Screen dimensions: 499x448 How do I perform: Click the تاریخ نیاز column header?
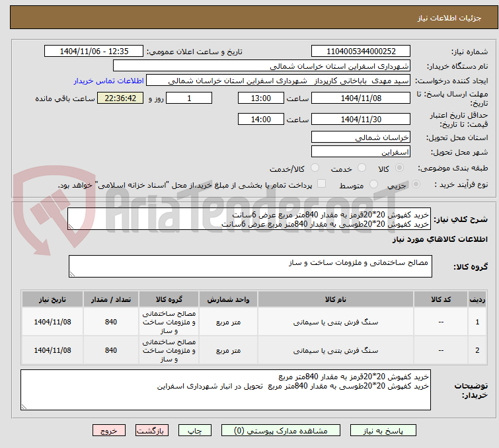point(52,299)
